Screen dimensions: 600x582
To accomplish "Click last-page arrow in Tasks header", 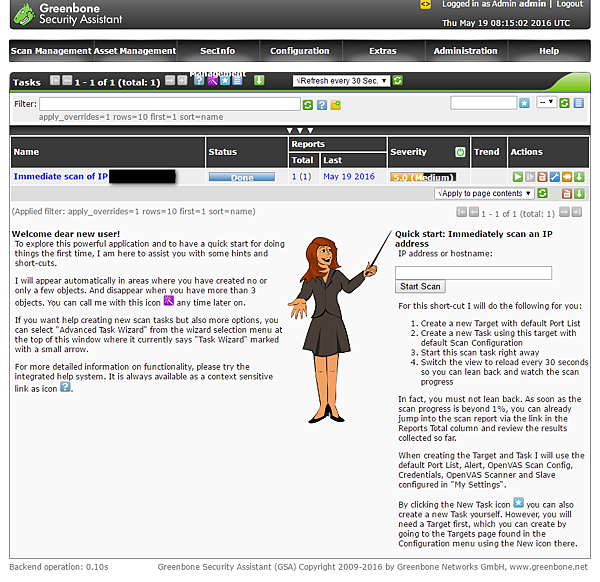I will point(182,81).
